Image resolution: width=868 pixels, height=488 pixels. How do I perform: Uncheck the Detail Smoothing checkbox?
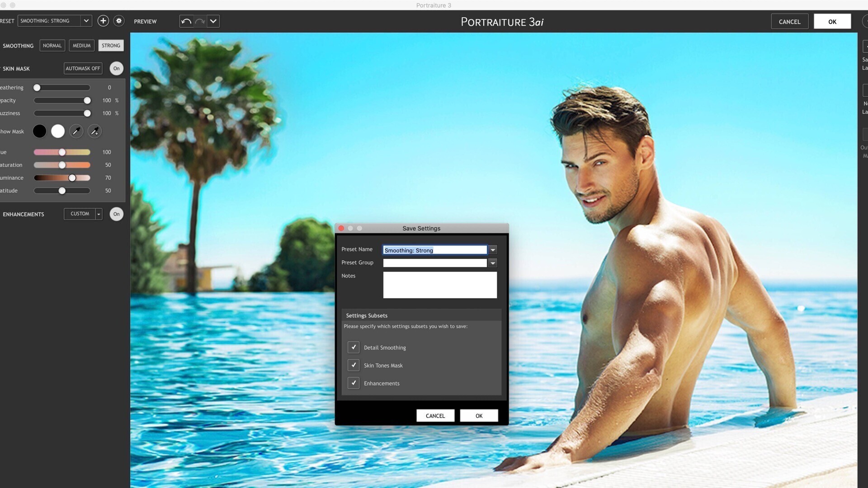354,347
